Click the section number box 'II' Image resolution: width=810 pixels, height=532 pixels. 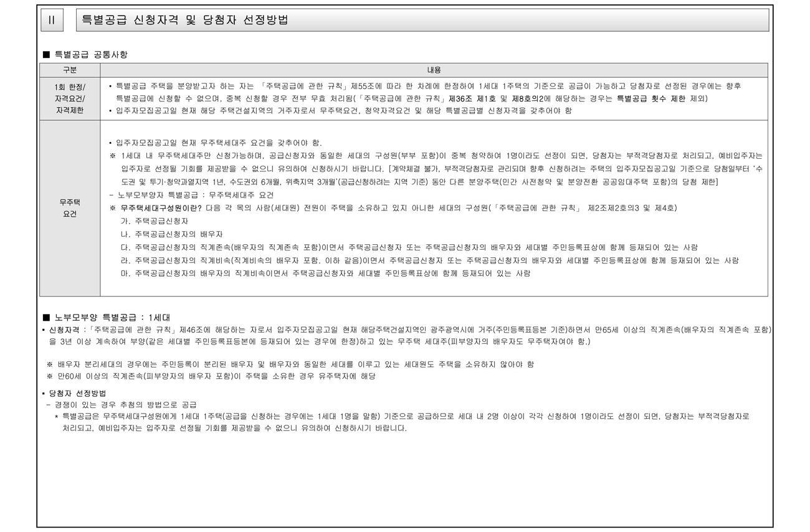52,20
